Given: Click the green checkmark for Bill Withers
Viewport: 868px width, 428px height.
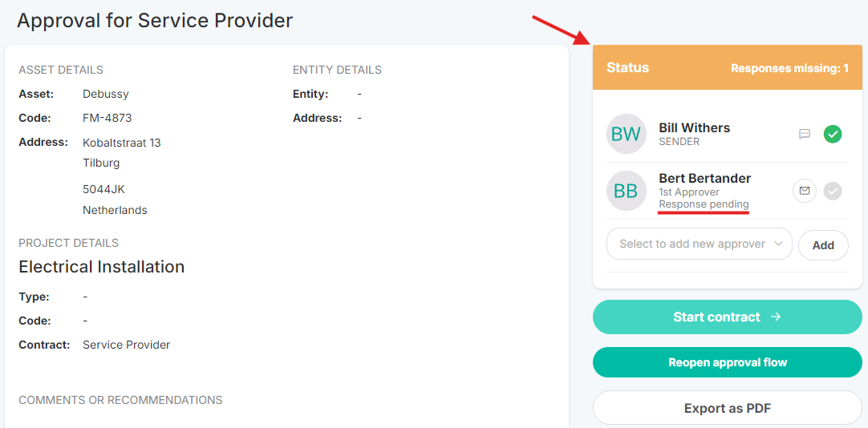Looking at the screenshot, I should 833,134.
